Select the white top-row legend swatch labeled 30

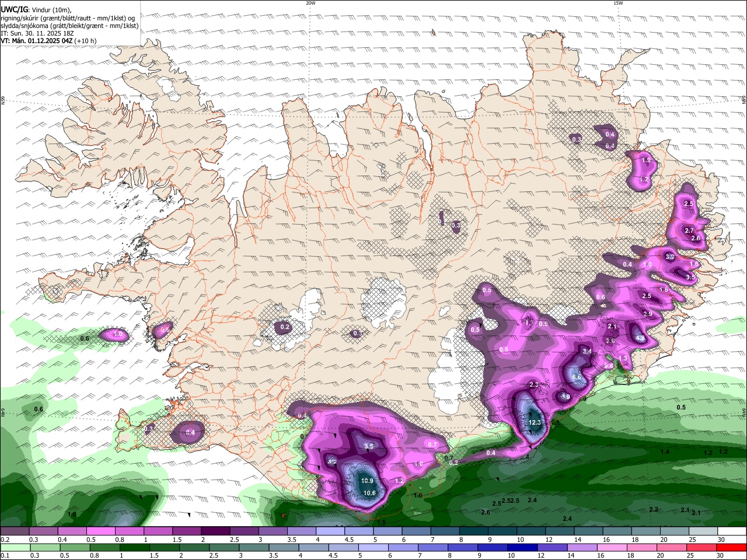coord(732,531)
